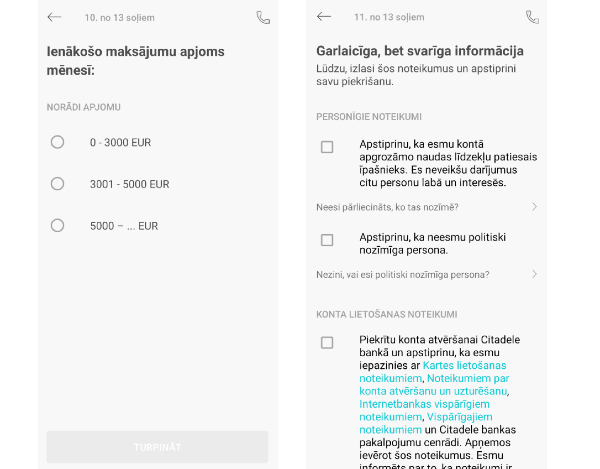Select the 3001 - 5000 EUR option
This screenshot has width=600, height=469.
click(x=57, y=184)
